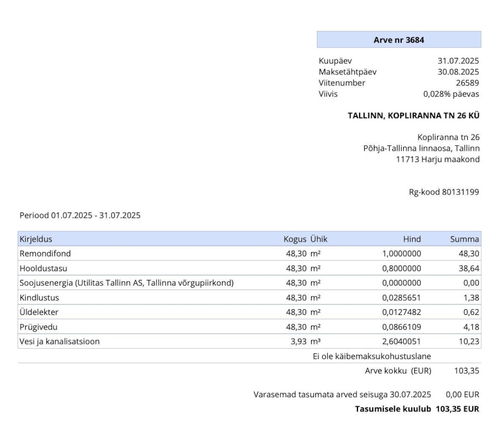
Task: Click the Kindlustus price 0,0285651
Action: [401, 298]
